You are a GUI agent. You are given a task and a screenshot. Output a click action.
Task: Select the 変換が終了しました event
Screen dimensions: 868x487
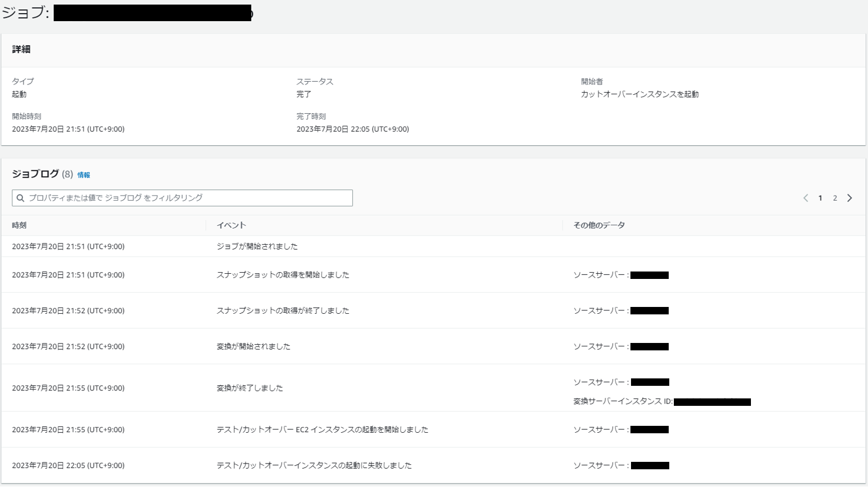(250, 388)
